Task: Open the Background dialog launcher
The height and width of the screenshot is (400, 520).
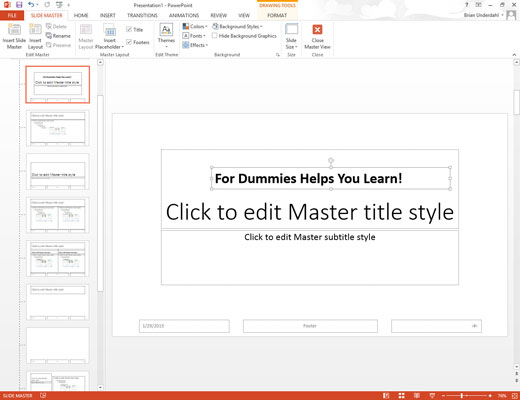Action: click(x=278, y=55)
